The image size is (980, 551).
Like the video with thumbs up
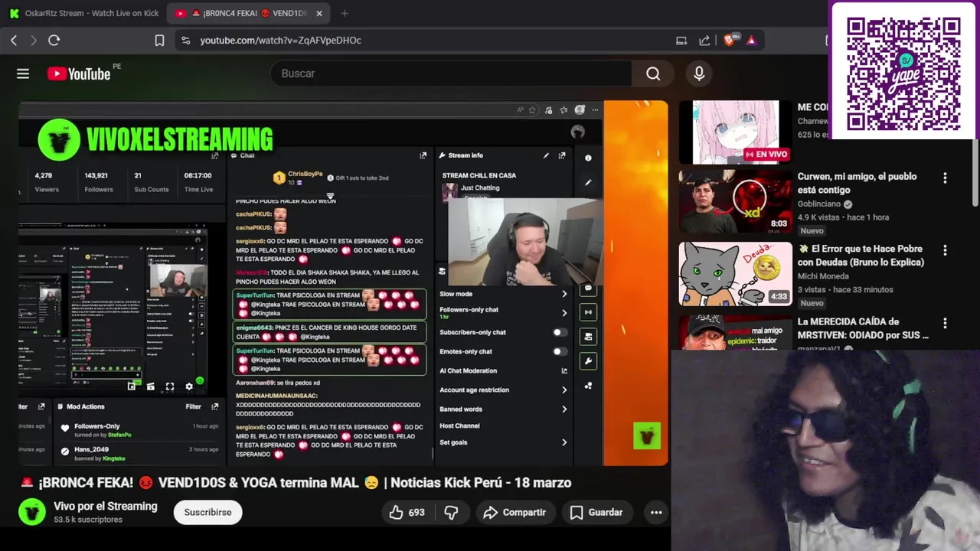coord(406,513)
